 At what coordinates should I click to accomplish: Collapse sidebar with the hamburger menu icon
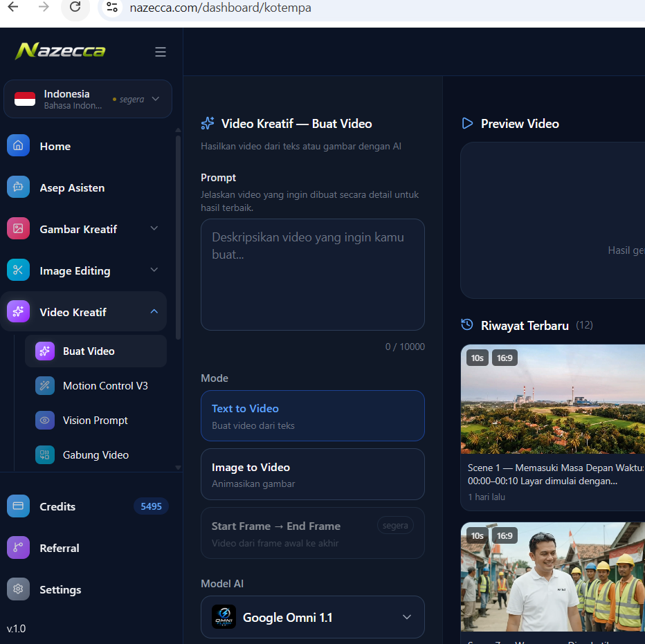click(161, 52)
